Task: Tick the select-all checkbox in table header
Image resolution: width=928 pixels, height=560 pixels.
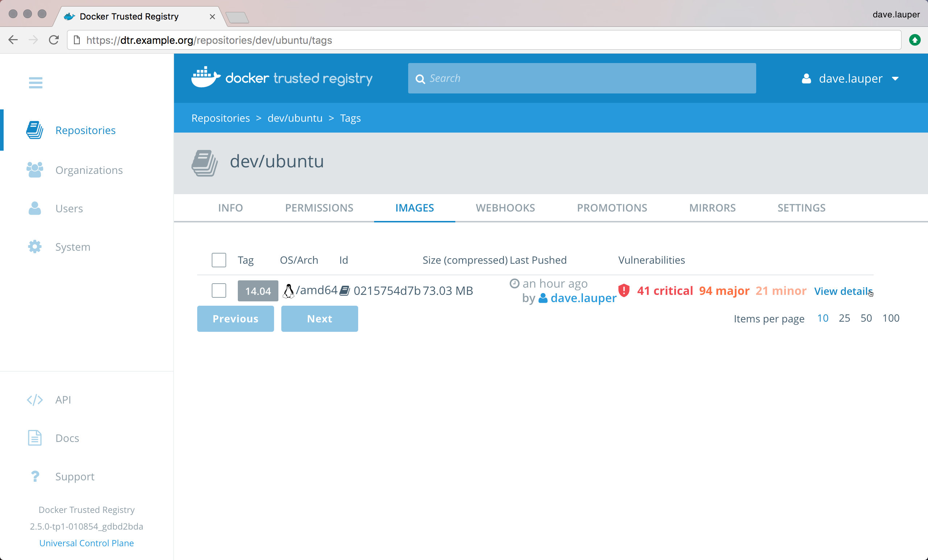Action: click(219, 260)
